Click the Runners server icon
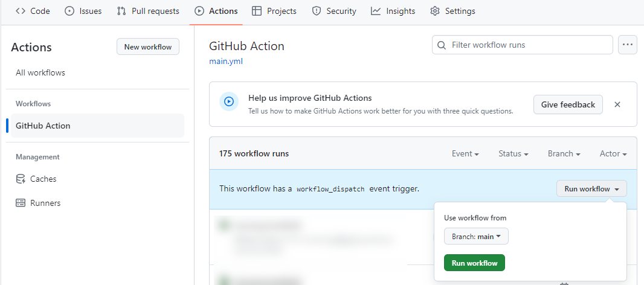644x285 pixels. (21, 203)
